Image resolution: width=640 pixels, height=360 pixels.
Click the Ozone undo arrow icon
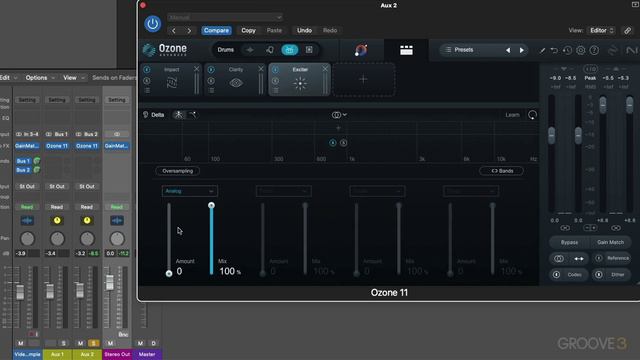point(554,50)
